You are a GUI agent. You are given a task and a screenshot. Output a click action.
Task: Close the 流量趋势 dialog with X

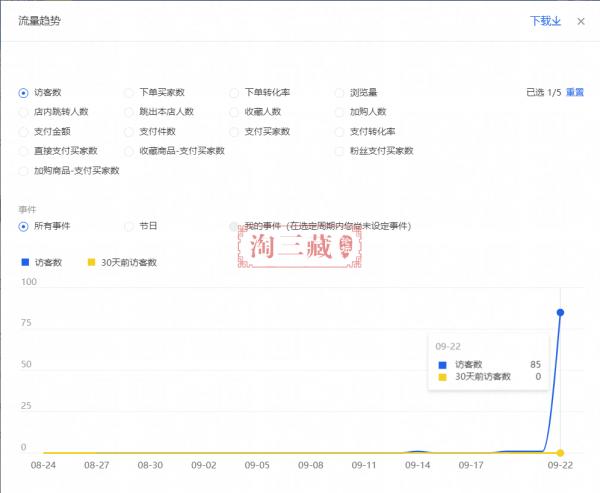click(x=581, y=21)
